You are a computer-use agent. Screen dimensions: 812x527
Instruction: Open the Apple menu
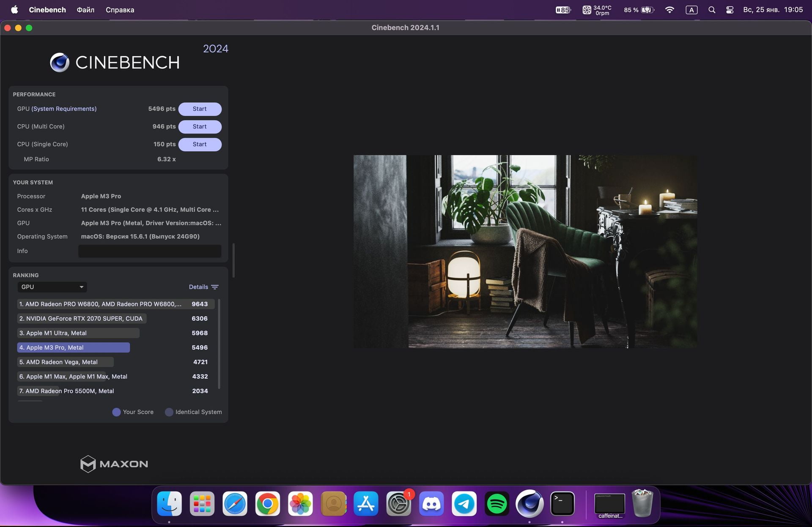tap(14, 10)
